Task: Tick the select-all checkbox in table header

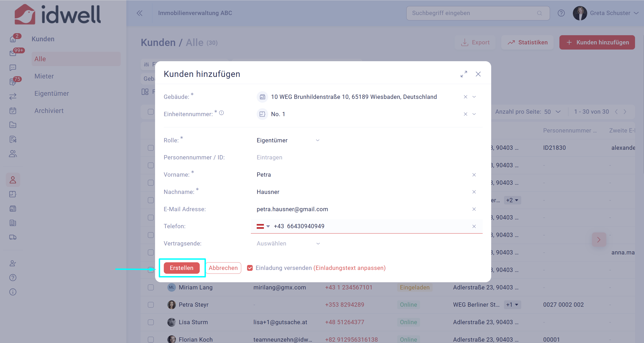Action: (x=151, y=112)
